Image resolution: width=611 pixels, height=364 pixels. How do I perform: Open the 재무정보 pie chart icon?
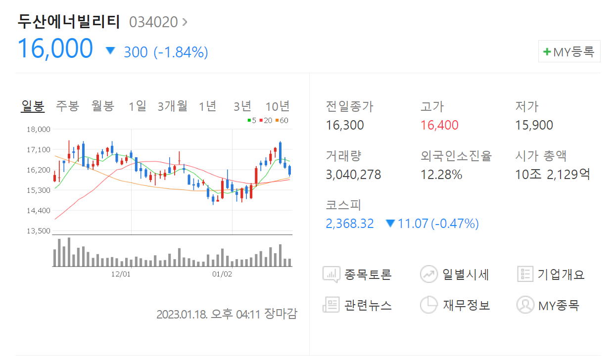click(429, 305)
